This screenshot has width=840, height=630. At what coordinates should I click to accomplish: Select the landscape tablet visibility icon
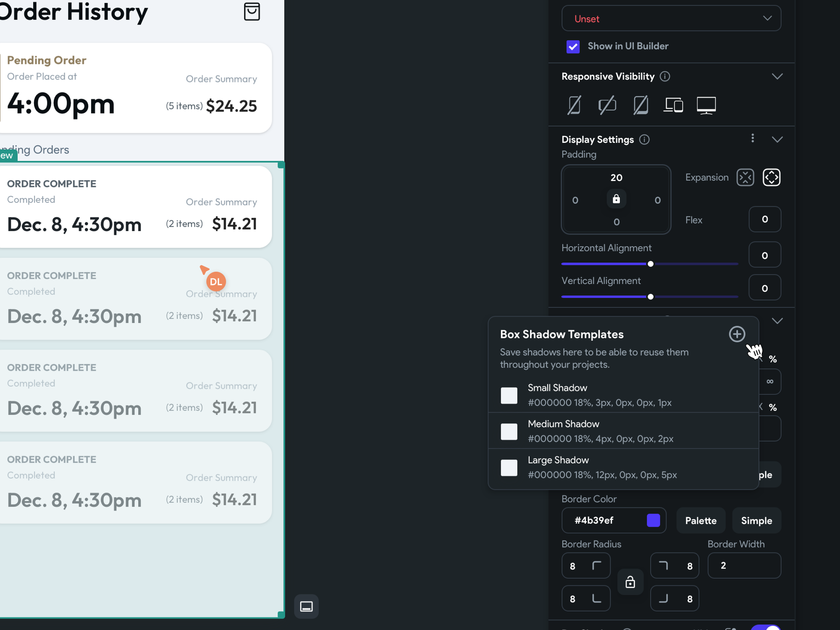(607, 105)
